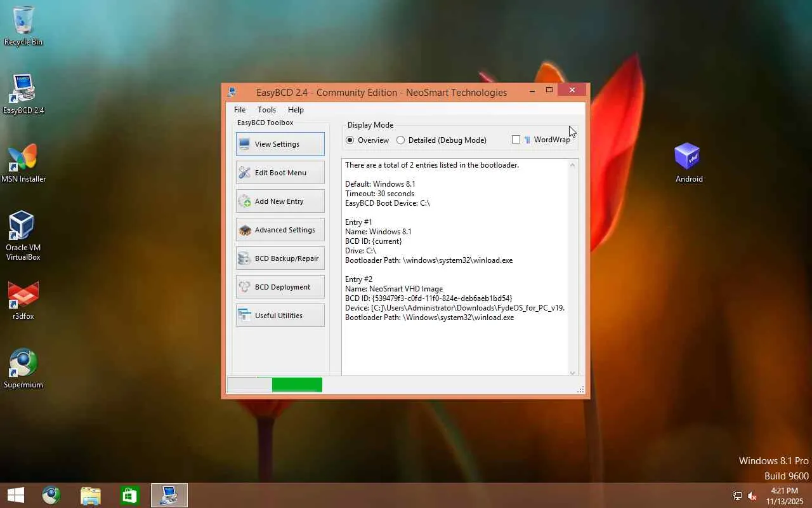The height and width of the screenshot is (508, 812).
Task: Open File Explorer from the taskbar
Action: coord(91,495)
